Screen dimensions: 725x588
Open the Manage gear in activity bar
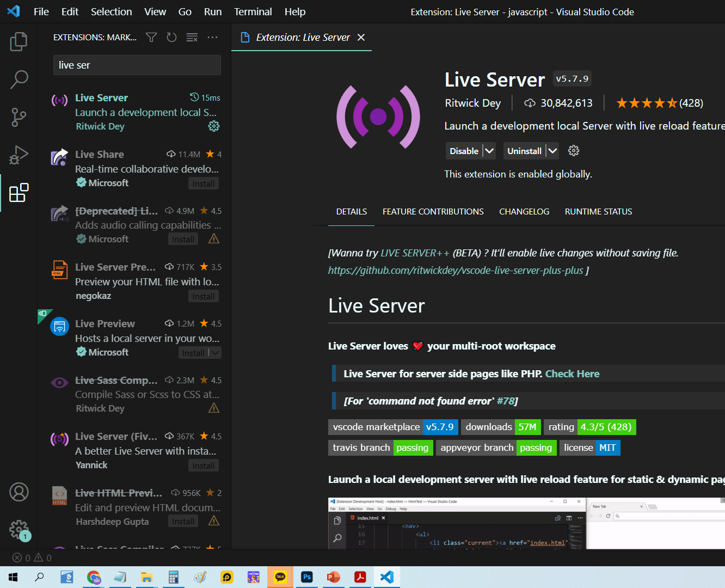pos(19,529)
